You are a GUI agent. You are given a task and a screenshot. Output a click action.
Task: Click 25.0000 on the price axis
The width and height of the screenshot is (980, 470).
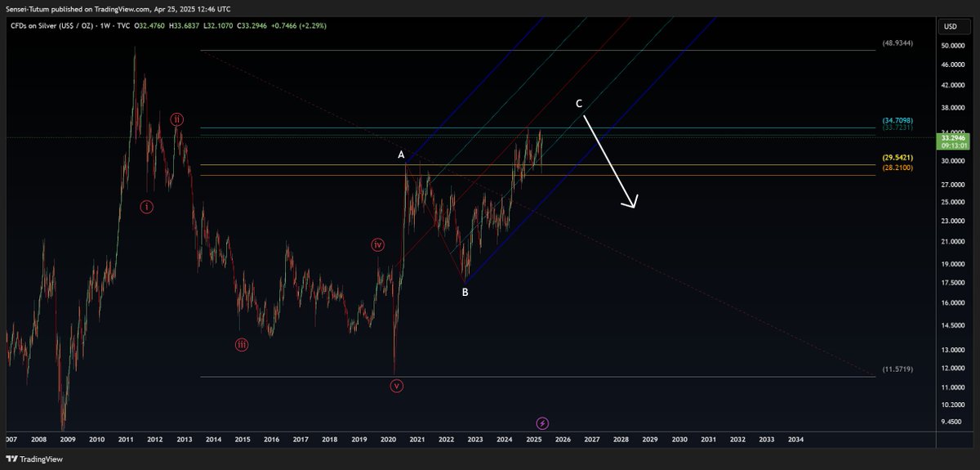point(953,203)
